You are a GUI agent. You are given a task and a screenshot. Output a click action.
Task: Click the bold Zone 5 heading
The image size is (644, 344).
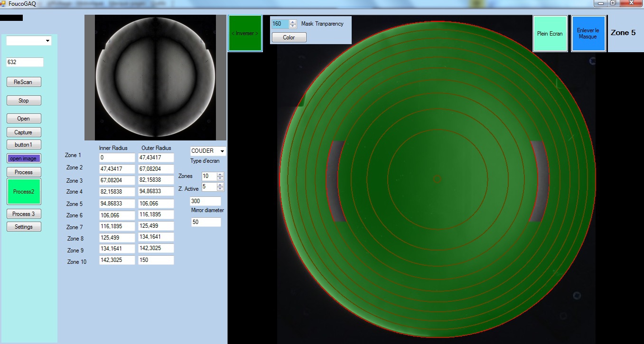pos(623,33)
